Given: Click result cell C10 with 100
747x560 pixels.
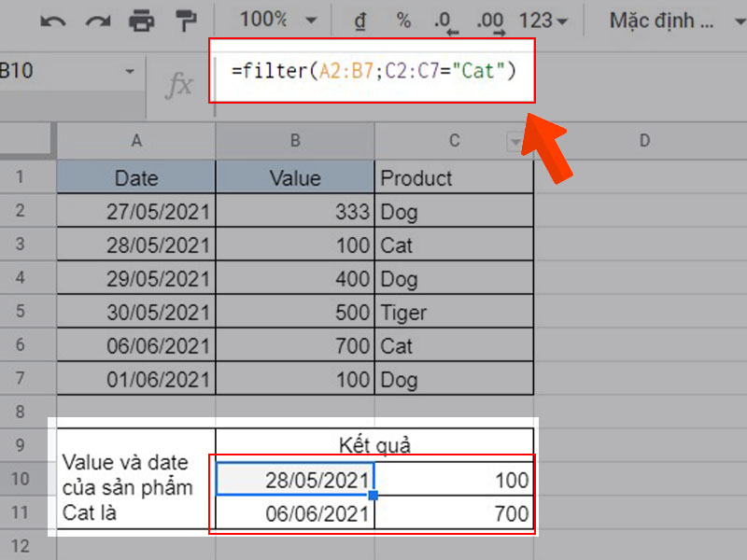Looking at the screenshot, I should tap(454, 479).
